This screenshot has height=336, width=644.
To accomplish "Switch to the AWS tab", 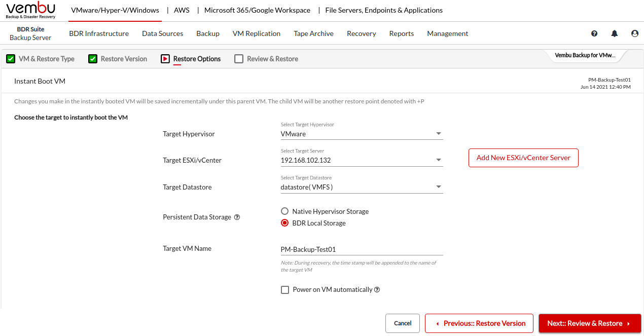I will coord(182,10).
